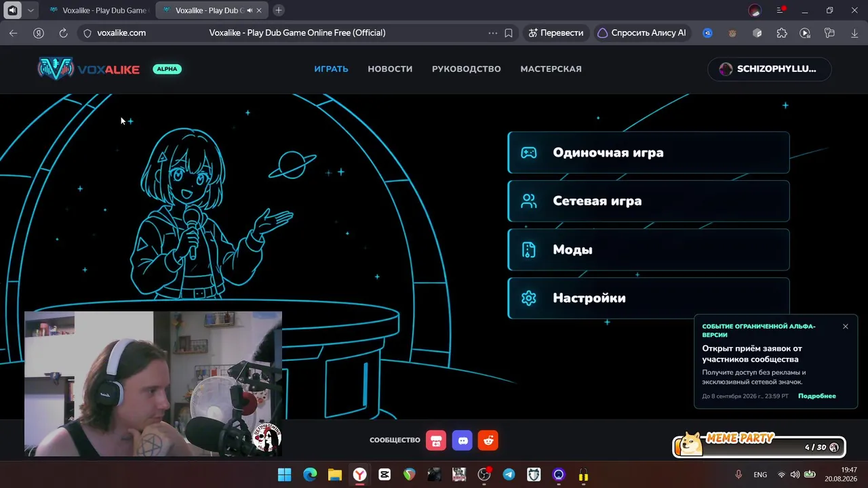
Task: Reload the current page
Action: point(63,33)
